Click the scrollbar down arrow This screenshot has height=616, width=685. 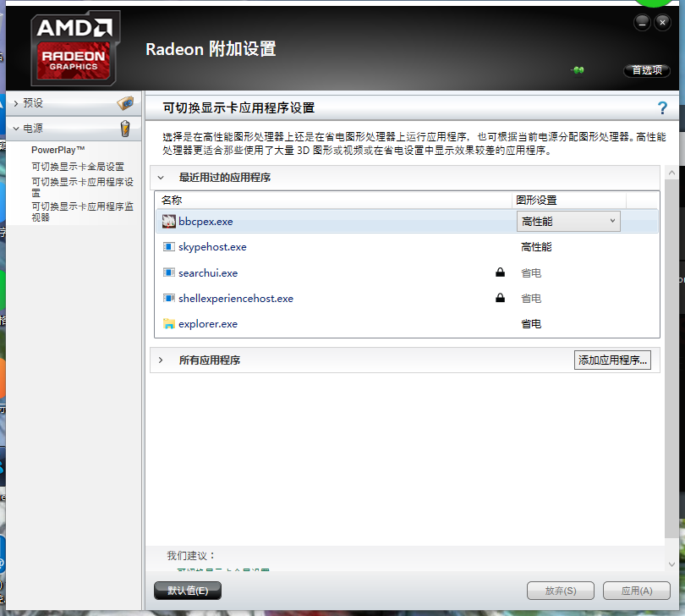pos(672,564)
